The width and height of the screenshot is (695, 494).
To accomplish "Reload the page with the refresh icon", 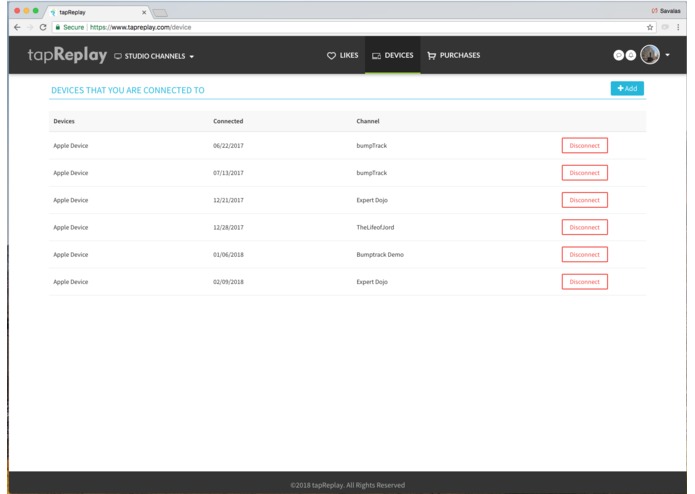I will (x=43, y=27).
